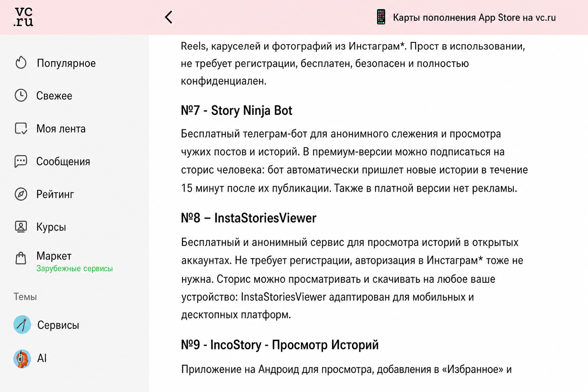
Task: Open the Маркет section
Action: 54,256
